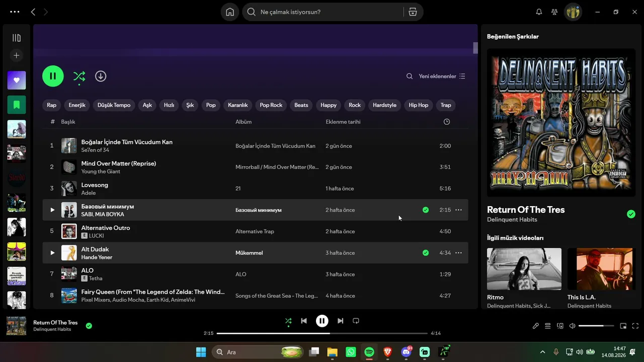Create a new playlist with plus icon
Screen dimensions: 644x362
(x=17, y=55)
